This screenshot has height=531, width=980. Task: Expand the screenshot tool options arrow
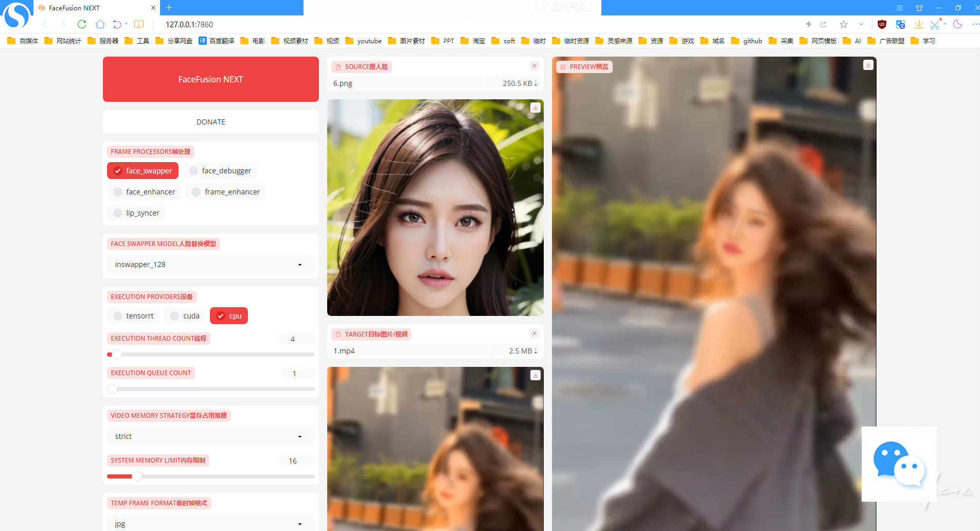(x=946, y=24)
